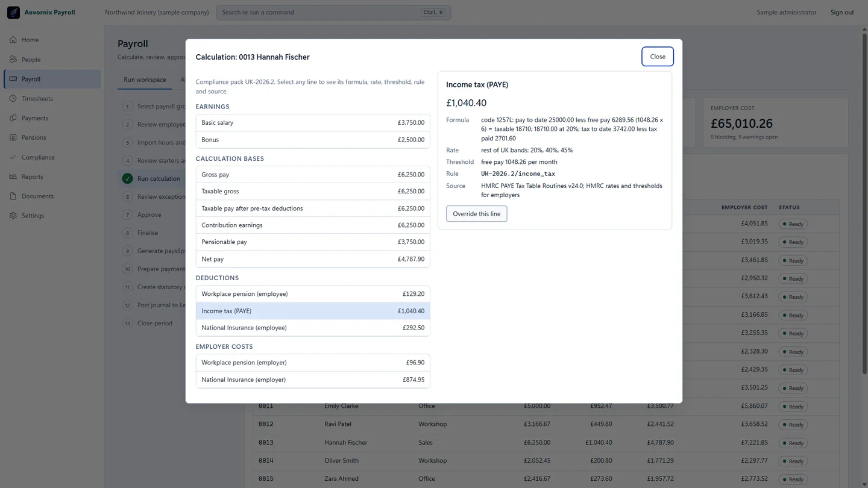Open People via its sidebar icon

click(x=13, y=60)
